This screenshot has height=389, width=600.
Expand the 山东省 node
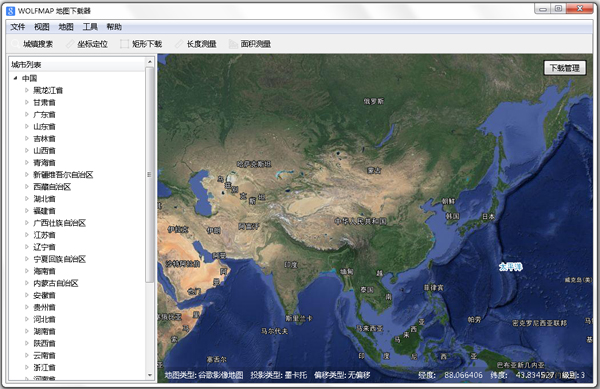click(x=27, y=126)
